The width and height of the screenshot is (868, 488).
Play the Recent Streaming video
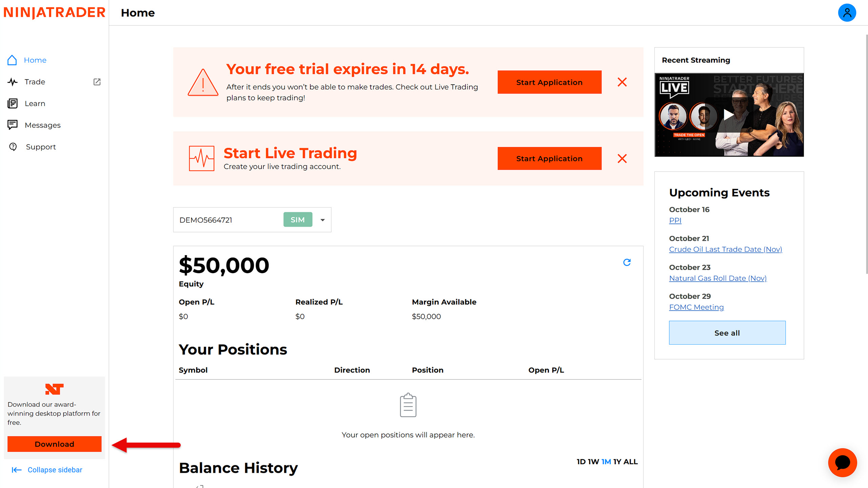coord(728,115)
